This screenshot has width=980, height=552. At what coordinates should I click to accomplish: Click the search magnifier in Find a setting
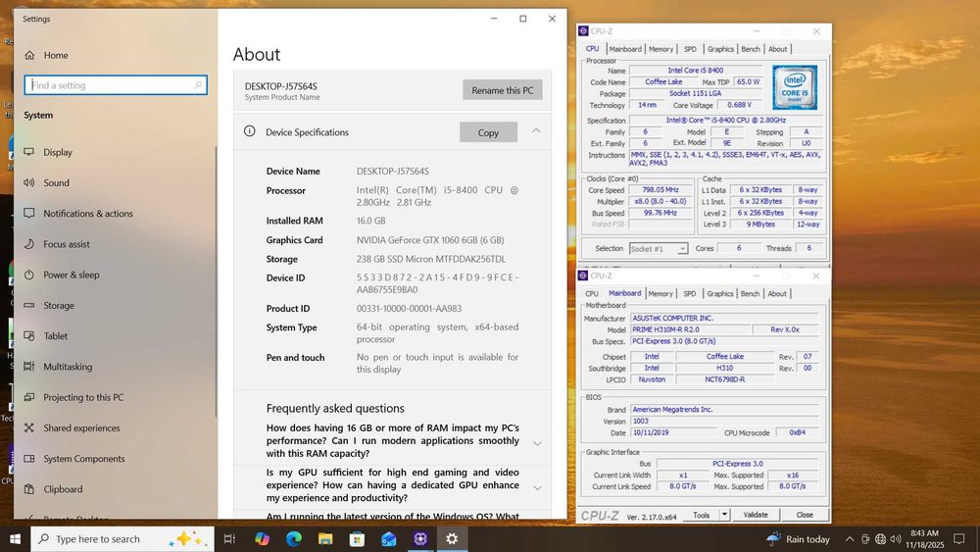(x=198, y=85)
